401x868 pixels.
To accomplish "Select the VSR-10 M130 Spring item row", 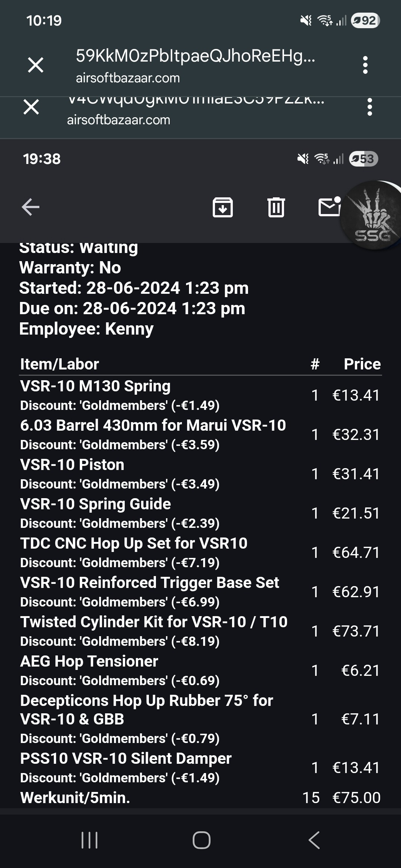I will [x=200, y=395].
